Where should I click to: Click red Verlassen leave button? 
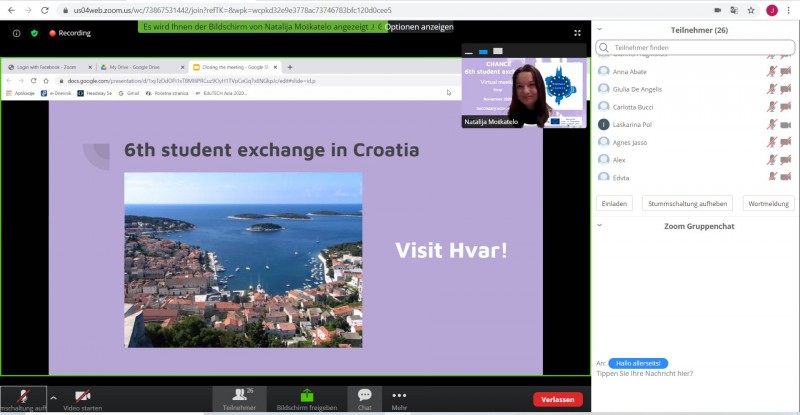coord(558,400)
